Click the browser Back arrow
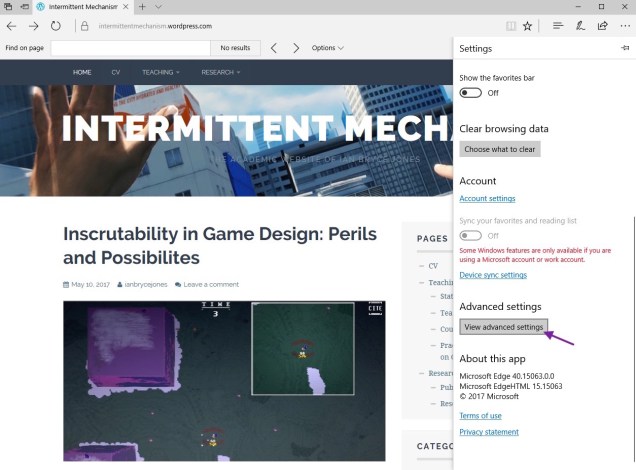The height and width of the screenshot is (470, 636). 12,25
